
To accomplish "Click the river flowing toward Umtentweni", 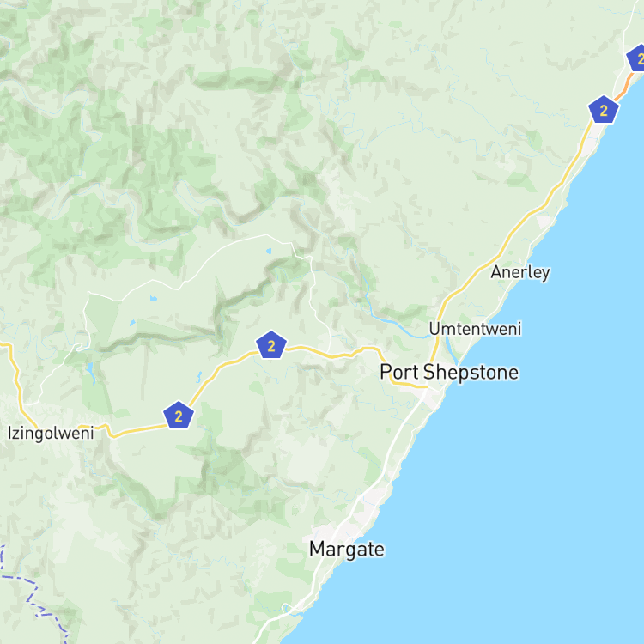I will (394, 324).
